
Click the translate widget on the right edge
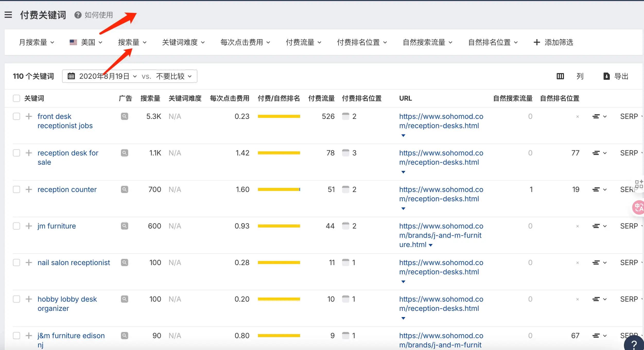point(638,207)
